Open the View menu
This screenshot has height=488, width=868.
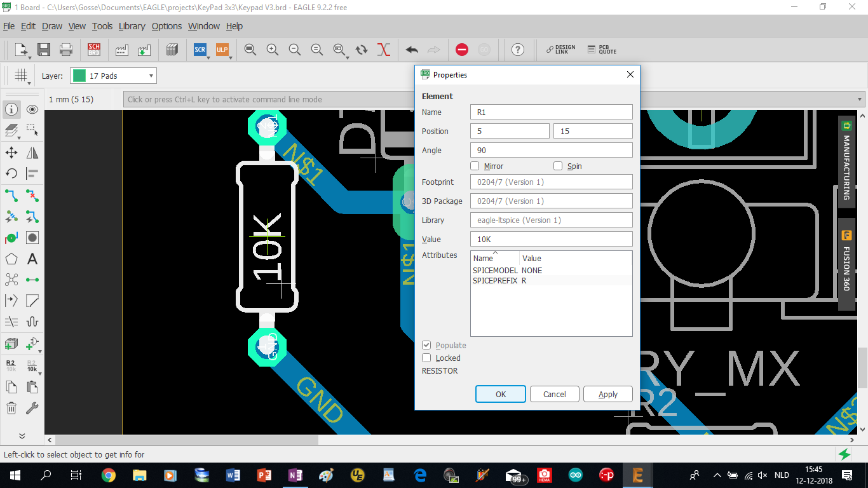[x=77, y=26]
